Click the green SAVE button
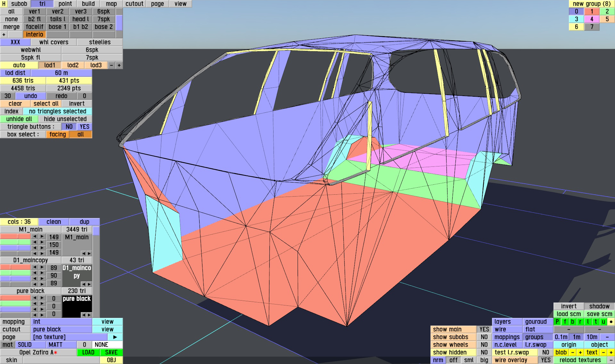Screen dimensions: 615x364 pyautogui.click(x=111, y=352)
